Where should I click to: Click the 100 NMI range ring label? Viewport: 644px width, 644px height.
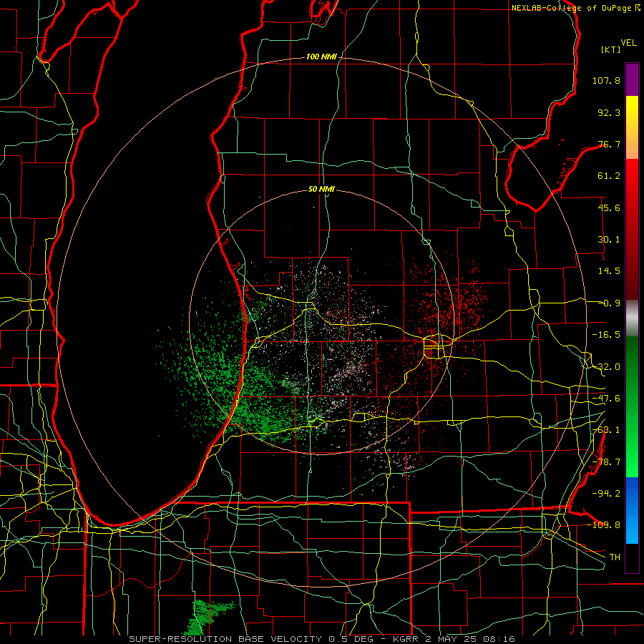321,57
